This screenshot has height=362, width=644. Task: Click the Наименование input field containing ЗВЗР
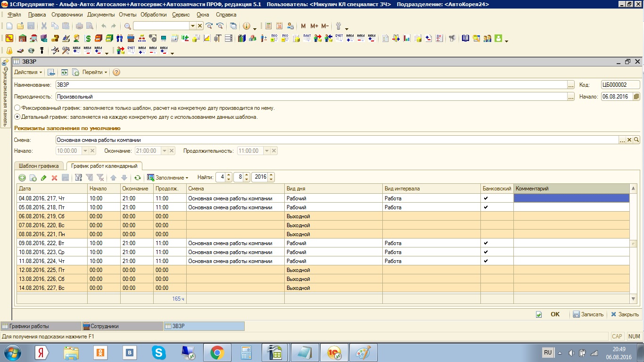311,85
